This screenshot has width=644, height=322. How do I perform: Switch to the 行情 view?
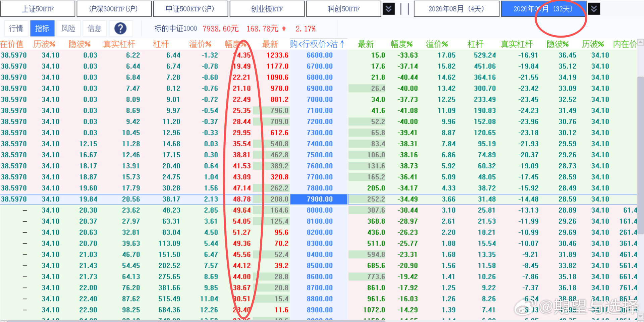coord(16,29)
